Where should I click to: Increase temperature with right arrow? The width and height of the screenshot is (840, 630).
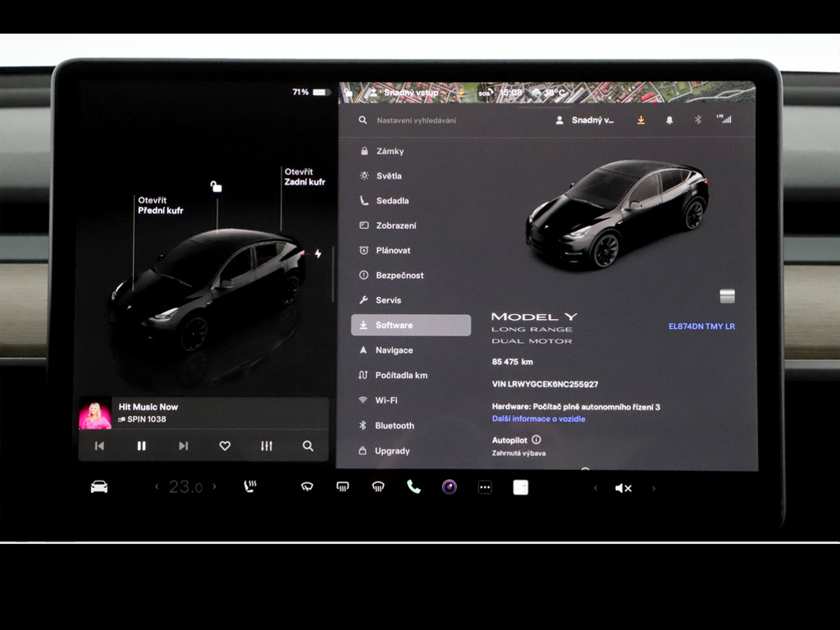pyautogui.click(x=214, y=486)
